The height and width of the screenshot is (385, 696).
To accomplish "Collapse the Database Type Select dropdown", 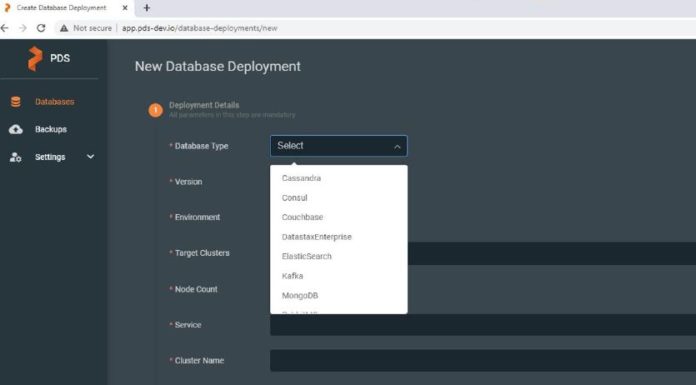I will pos(339,146).
